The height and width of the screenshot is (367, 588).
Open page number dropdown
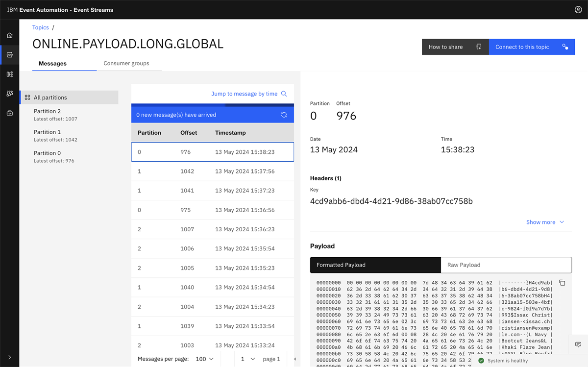click(247, 359)
